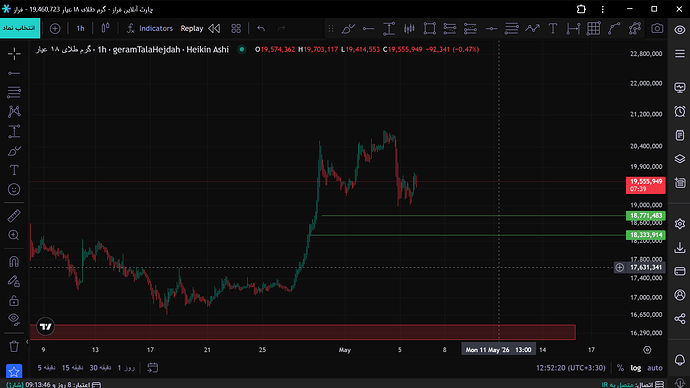Click the rewind replay arrows icon
This screenshot has height=388, width=690.
[214, 29]
